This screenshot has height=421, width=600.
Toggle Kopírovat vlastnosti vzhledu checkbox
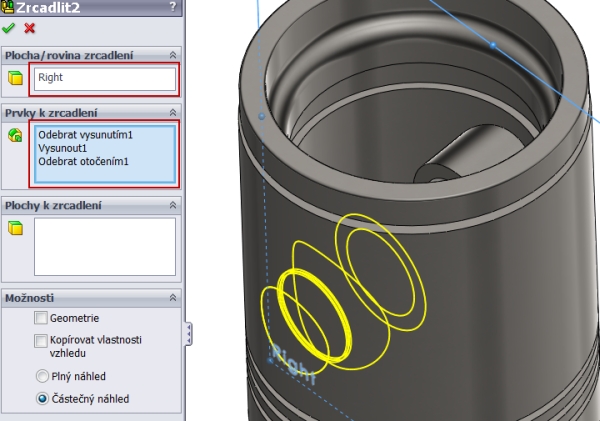[41, 341]
